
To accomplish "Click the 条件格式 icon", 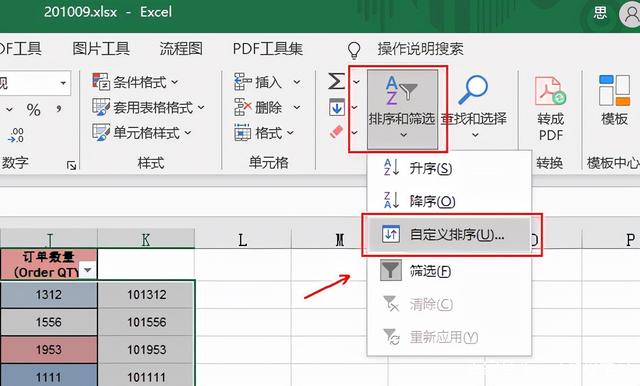I will (101, 82).
